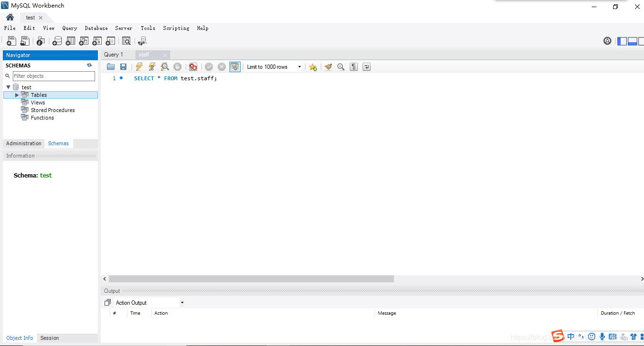This screenshot has height=346, width=644.
Task: Open the Tools menu
Action: (x=148, y=28)
